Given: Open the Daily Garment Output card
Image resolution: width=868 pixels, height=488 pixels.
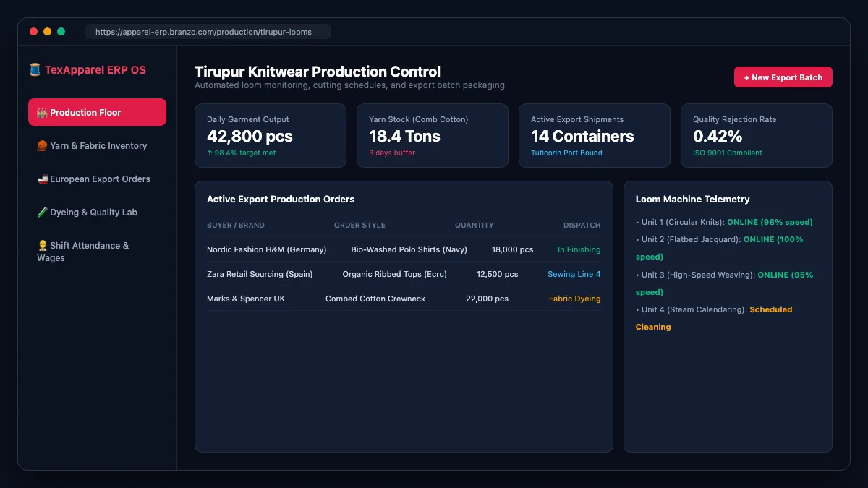Looking at the screenshot, I should pos(271,135).
